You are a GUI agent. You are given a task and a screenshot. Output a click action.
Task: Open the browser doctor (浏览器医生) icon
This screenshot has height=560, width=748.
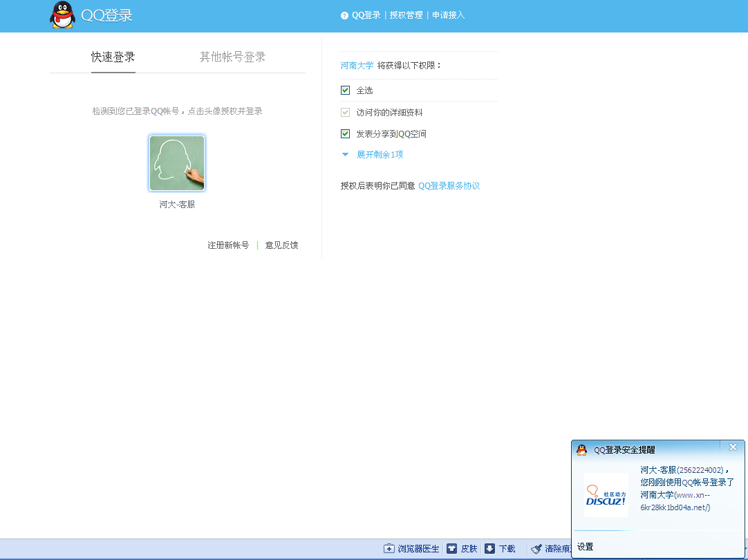click(x=389, y=549)
